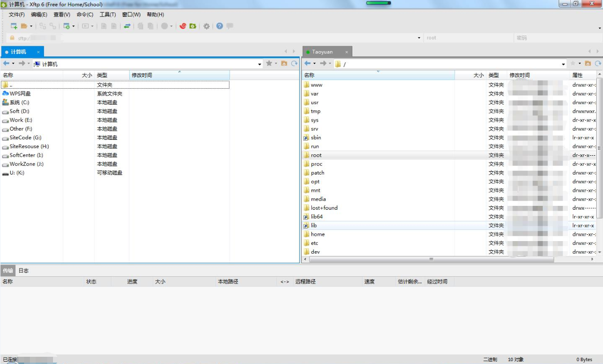Sort the remote list by 属性 column
The height and width of the screenshot is (364, 603).
pos(583,75)
